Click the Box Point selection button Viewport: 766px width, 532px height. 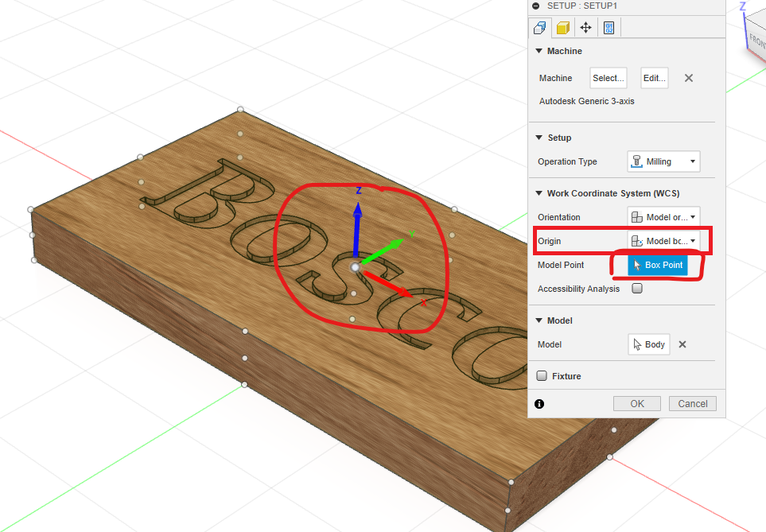click(x=657, y=265)
